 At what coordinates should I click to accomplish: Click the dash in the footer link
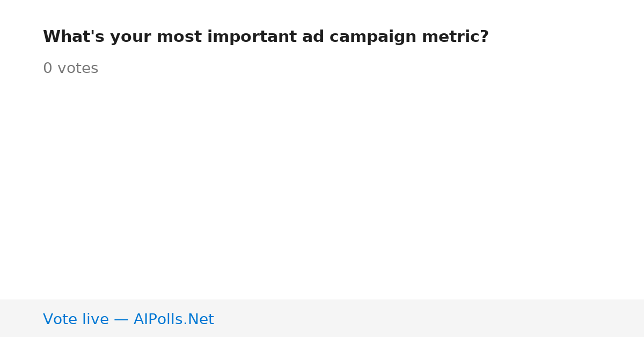121,320
